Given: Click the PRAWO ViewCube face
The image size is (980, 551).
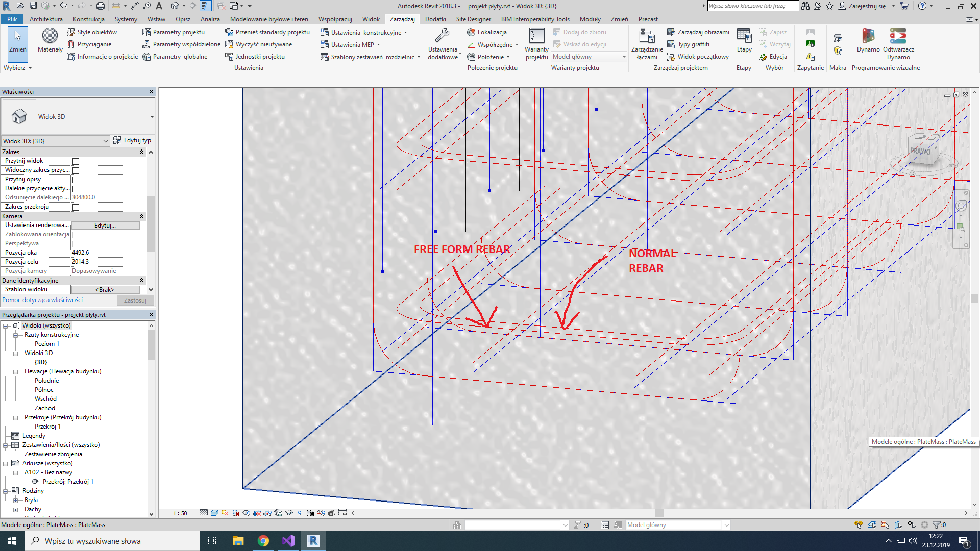Looking at the screenshot, I should coord(920,152).
